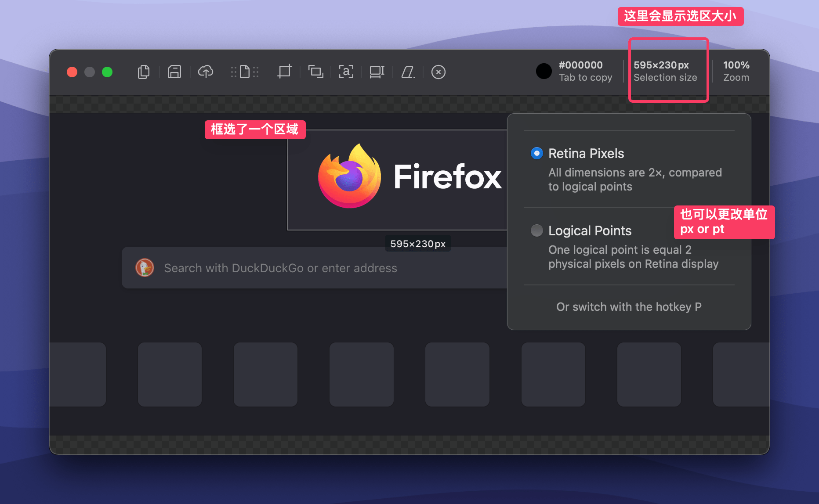Save the screenshot with the floppy disk icon

174,72
